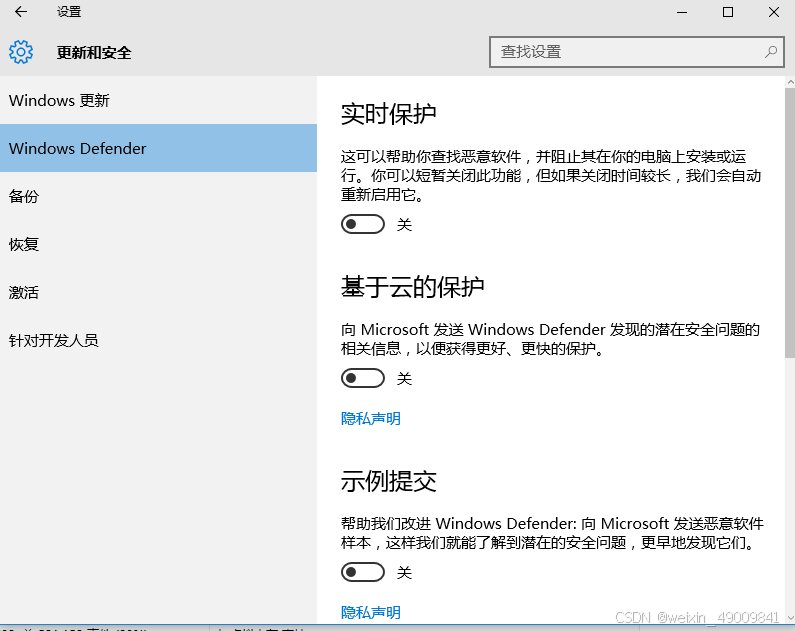795x631 pixels.
Task: Open the 恢复 section
Action: tap(158, 244)
